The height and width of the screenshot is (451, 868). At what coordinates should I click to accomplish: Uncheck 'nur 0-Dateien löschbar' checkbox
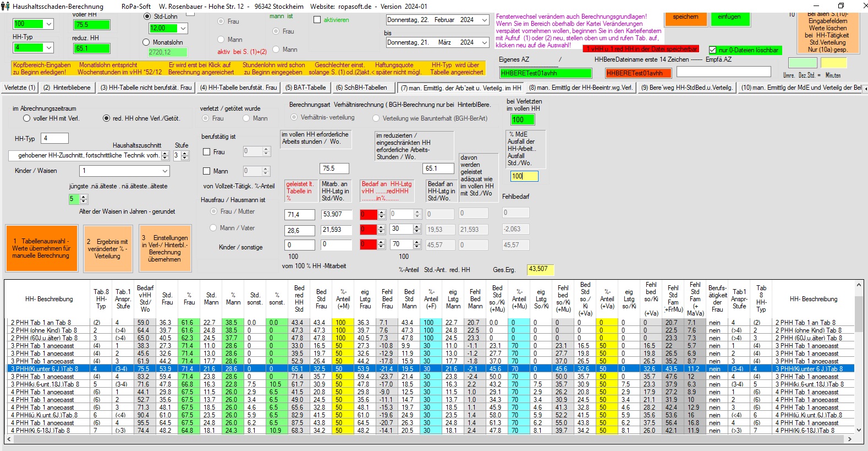(713, 50)
